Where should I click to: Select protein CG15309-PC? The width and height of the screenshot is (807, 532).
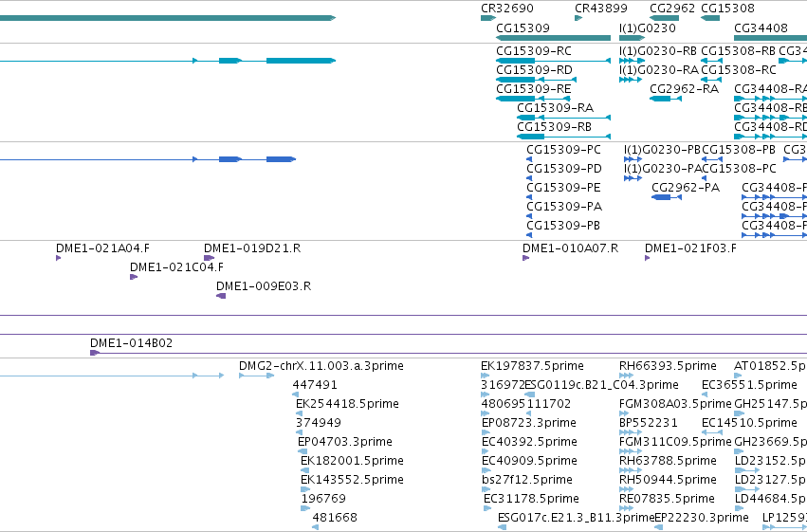[x=529, y=159]
